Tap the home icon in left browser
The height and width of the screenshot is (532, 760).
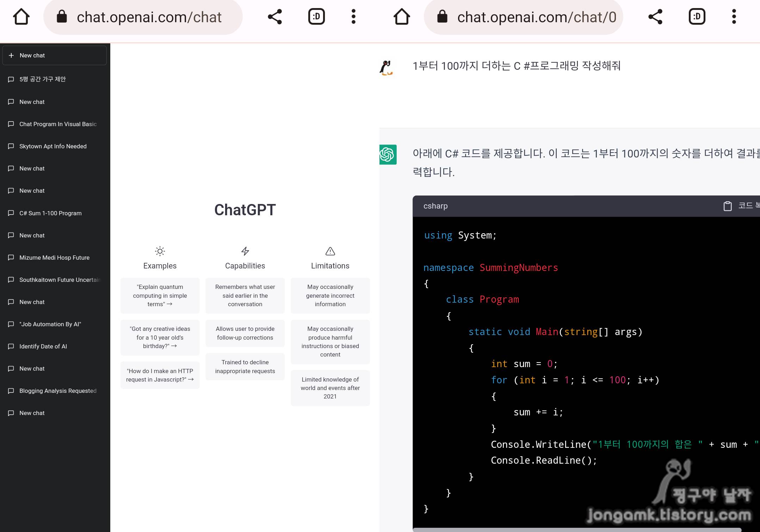coord(21,17)
